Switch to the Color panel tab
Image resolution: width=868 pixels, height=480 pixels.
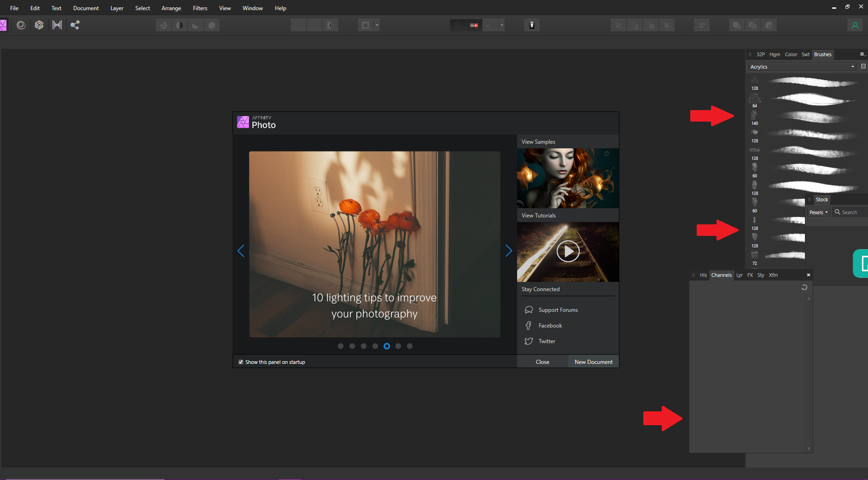(x=791, y=54)
